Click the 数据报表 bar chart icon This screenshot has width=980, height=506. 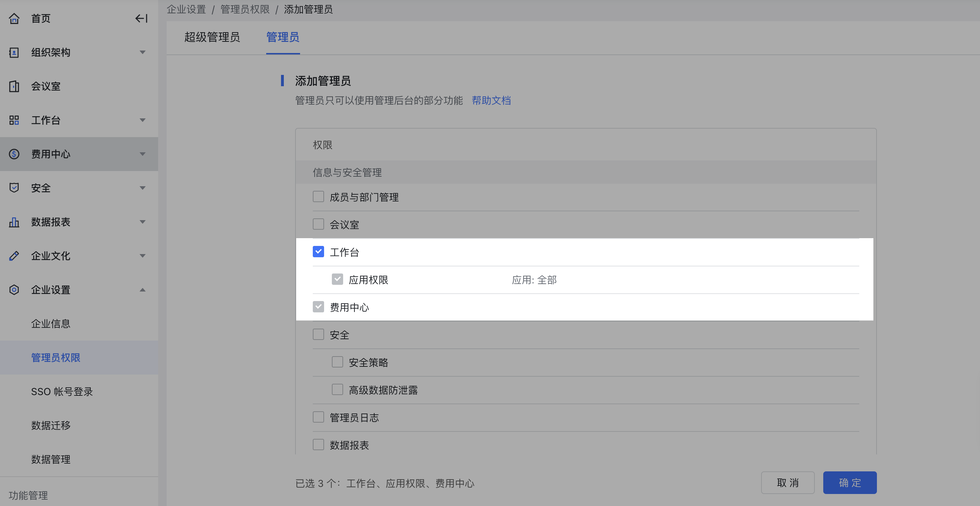pyautogui.click(x=14, y=222)
